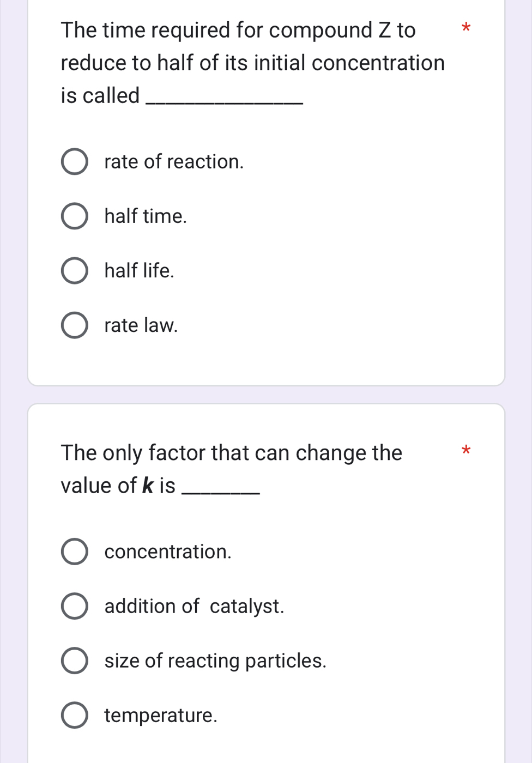Pick the radio circle next to 'rate law.'
This screenshot has width=532, height=763.
tap(74, 325)
